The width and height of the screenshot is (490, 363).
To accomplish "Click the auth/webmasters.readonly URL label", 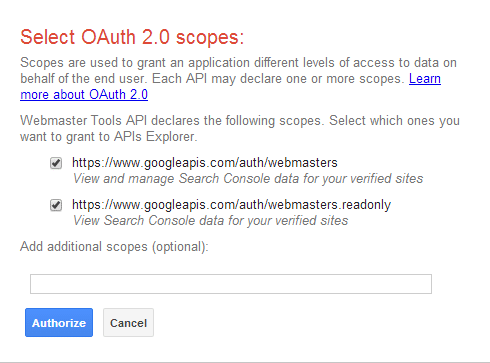I will coord(231,205).
